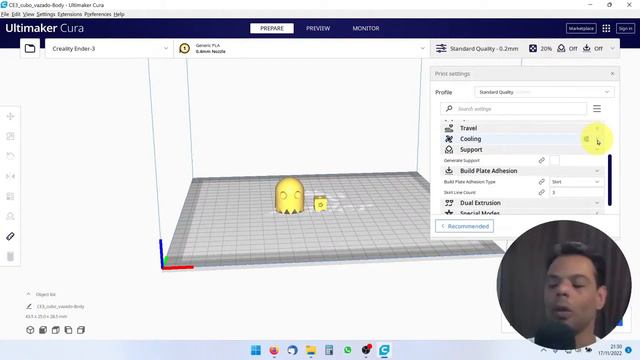Open file using the folder icon
This screenshot has height=360, width=640.
(x=30, y=49)
